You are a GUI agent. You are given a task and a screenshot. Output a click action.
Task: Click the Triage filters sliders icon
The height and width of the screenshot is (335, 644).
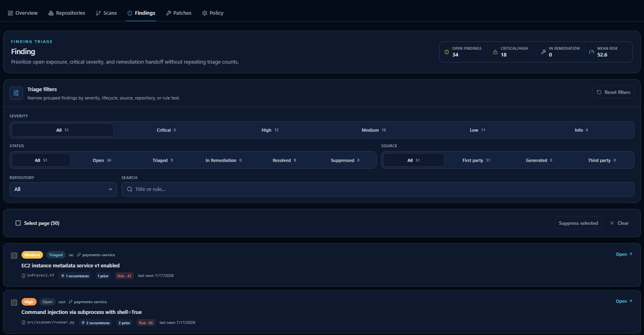click(16, 93)
